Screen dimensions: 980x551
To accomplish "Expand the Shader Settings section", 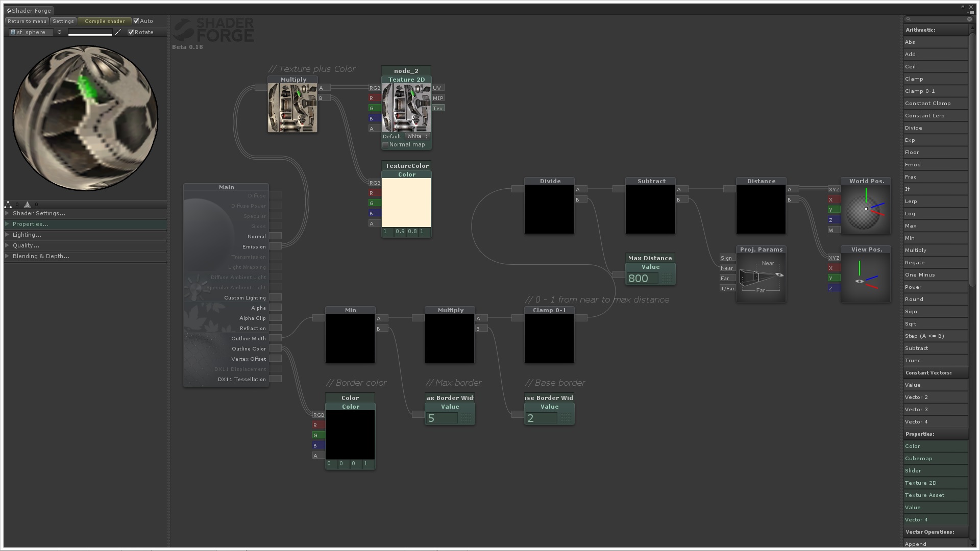I will 85,213.
